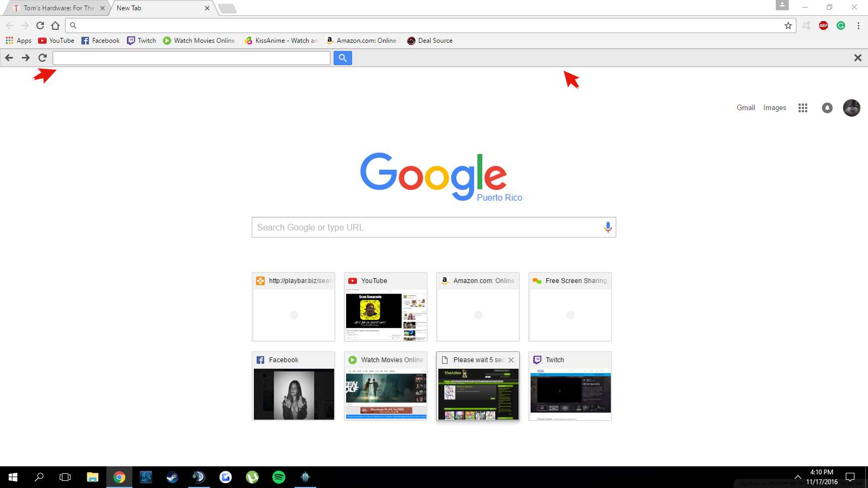This screenshot has height=488, width=868.
Task: Open uTorrent from the taskbar
Action: (252, 477)
